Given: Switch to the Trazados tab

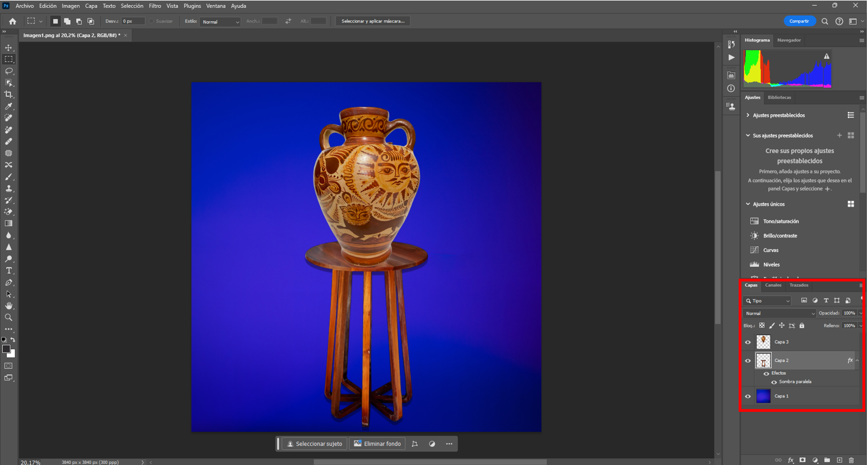Looking at the screenshot, I should (799, 285).
